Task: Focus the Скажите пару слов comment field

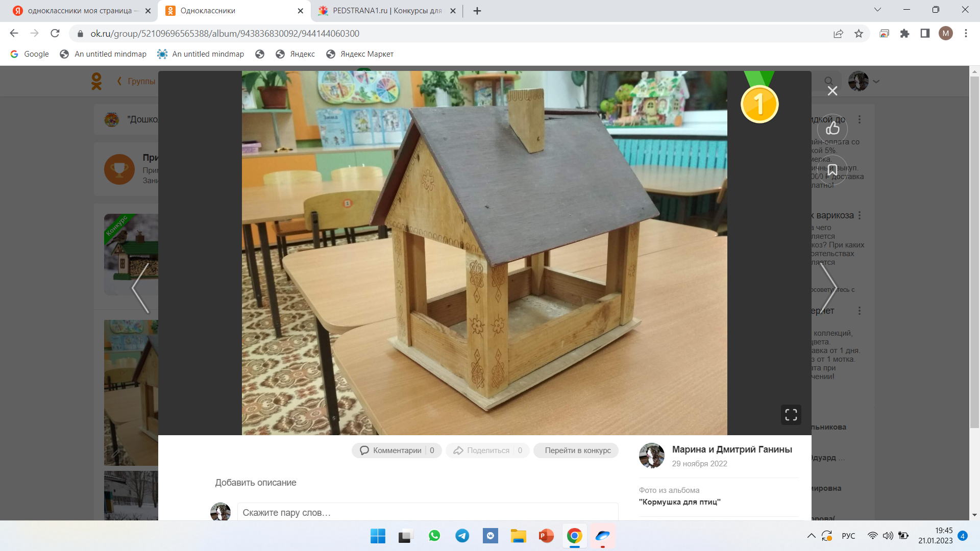Action: pos(427,512)
